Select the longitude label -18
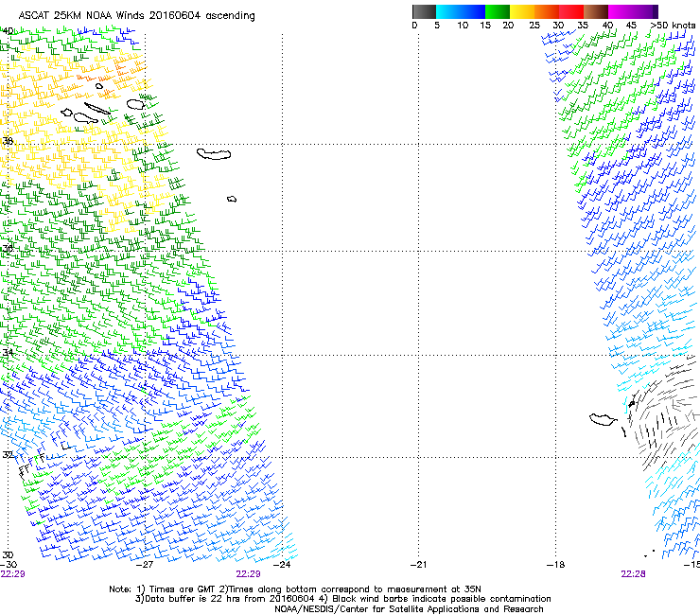Screen dimensions: 700x615 click(x=555, y=565)
